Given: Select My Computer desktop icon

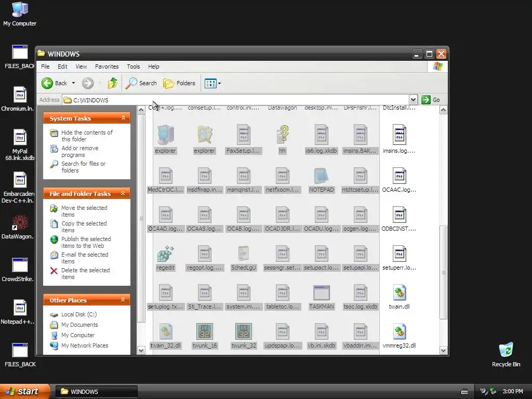Looking at the screenshot, I should point(20,14).
